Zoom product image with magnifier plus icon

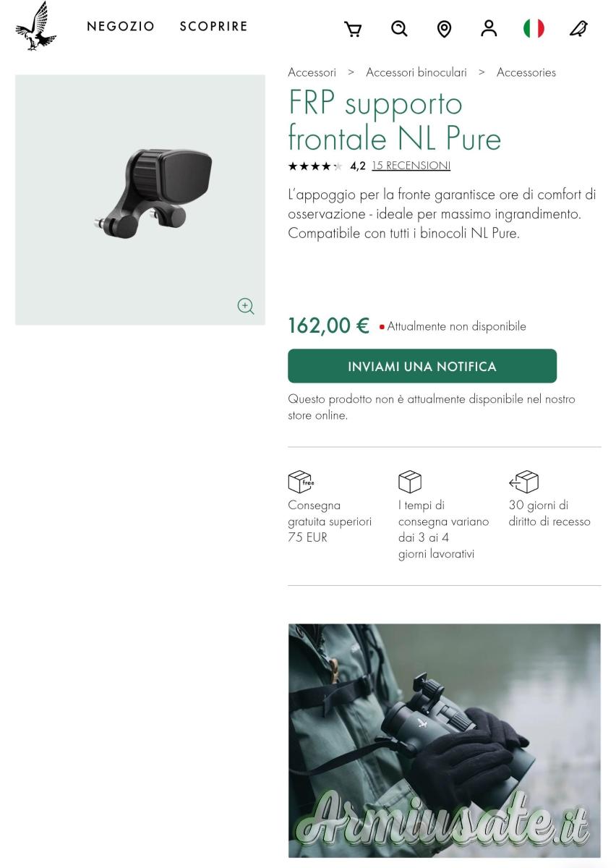(x=246, y=306)
